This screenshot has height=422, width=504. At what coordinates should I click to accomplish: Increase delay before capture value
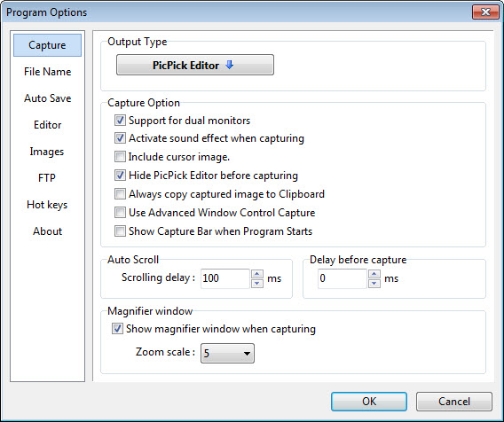pos(374,274)
